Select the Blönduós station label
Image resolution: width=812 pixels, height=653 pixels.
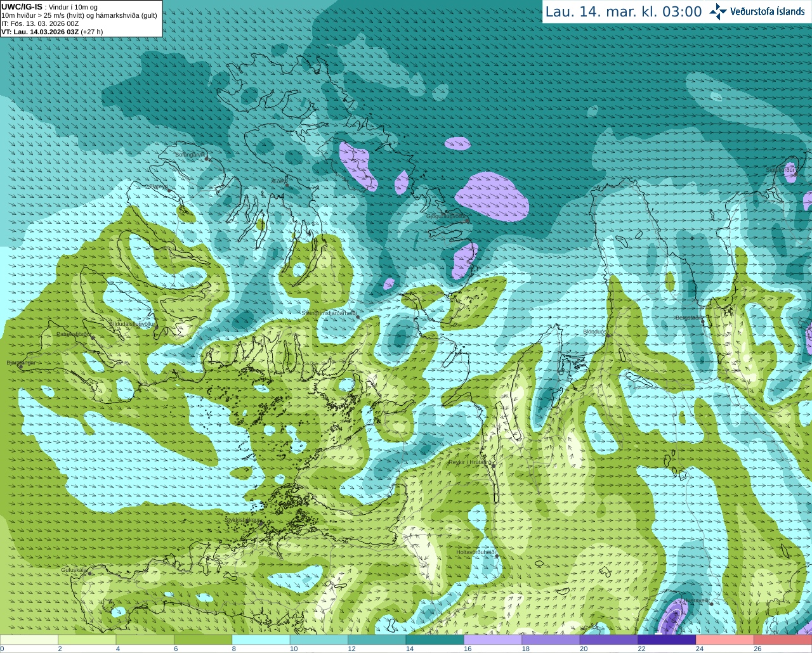tap(595, 332)
